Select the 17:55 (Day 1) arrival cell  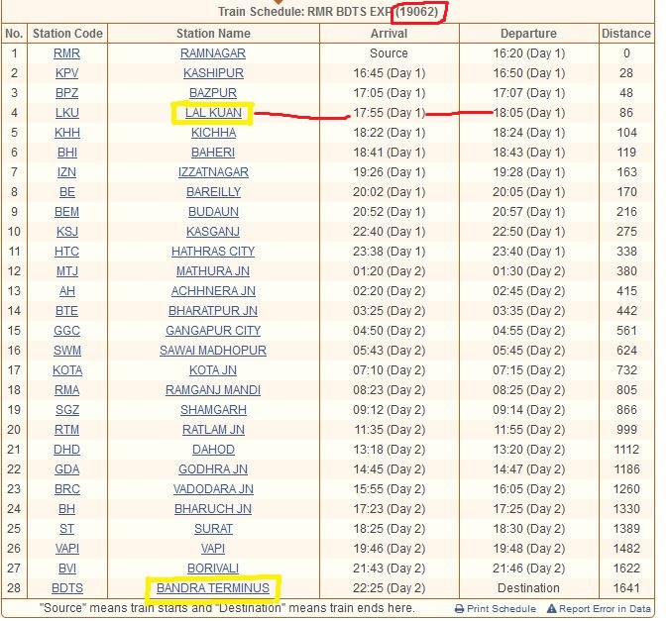pos(390,112)
